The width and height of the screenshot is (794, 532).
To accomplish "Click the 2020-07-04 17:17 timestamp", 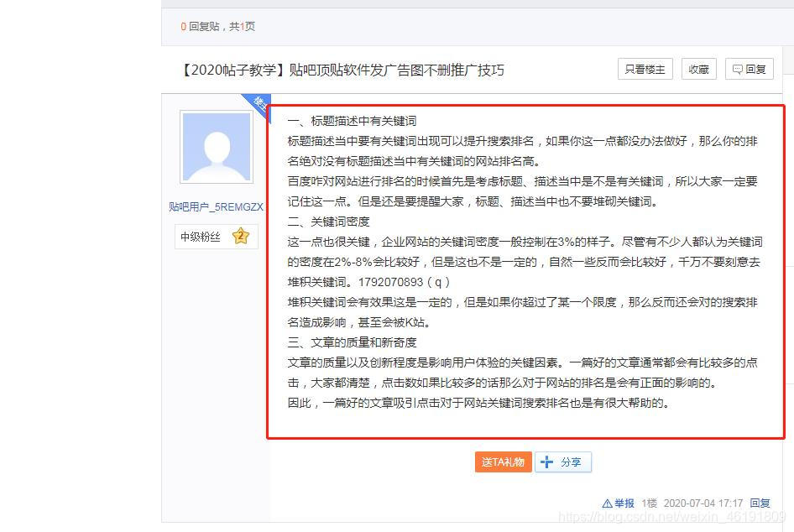I will 703,503.
